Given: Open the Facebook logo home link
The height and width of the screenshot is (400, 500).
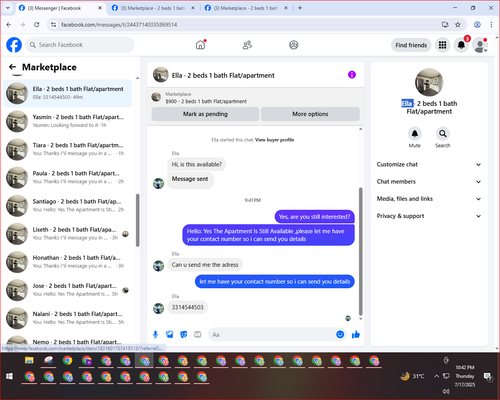Looking at the screenshot, I should 14,45.
